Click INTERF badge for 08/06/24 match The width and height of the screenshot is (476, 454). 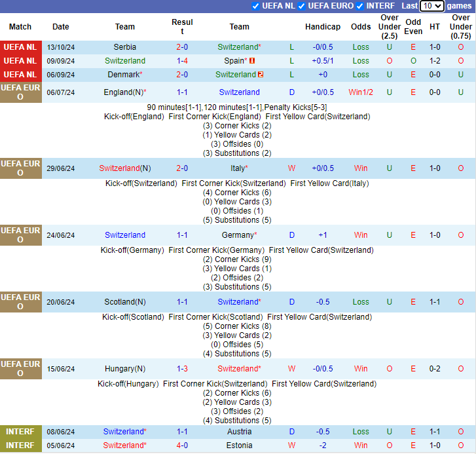point(20,432)
